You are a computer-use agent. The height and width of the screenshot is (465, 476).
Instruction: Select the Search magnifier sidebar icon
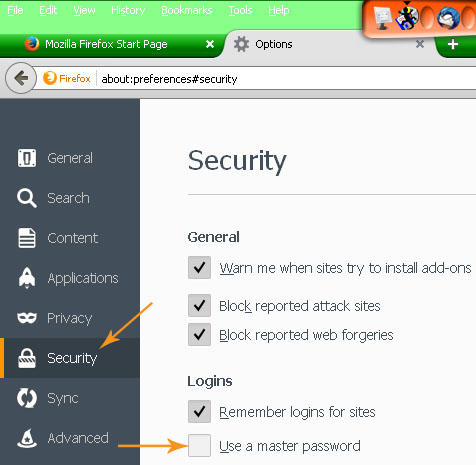pyautogui.click(x=27, y=198)
